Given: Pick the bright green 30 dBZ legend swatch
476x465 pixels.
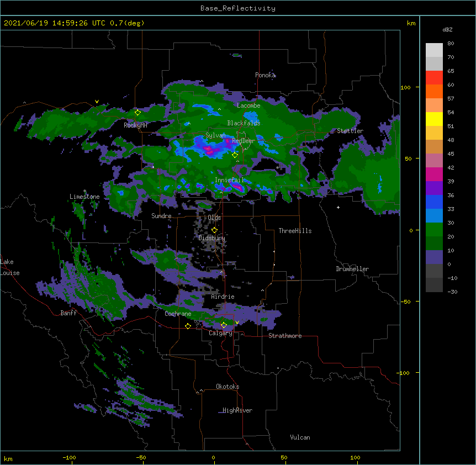Looking at the screenshot, I should pyautogui.click(x=434, y=230).
